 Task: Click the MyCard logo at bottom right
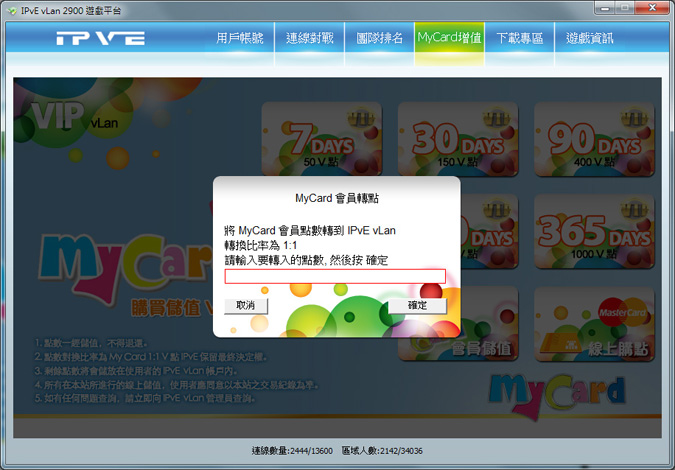click(x=557, y=395)
